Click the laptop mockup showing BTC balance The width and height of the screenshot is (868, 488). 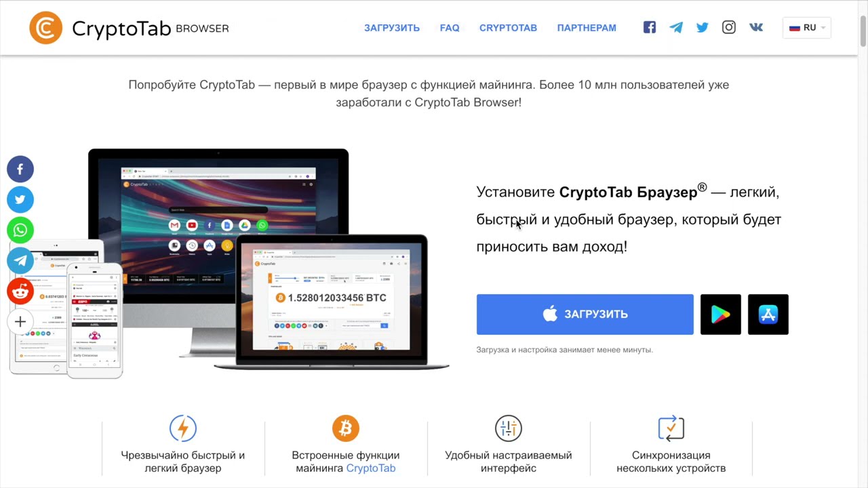pos(332,302)
